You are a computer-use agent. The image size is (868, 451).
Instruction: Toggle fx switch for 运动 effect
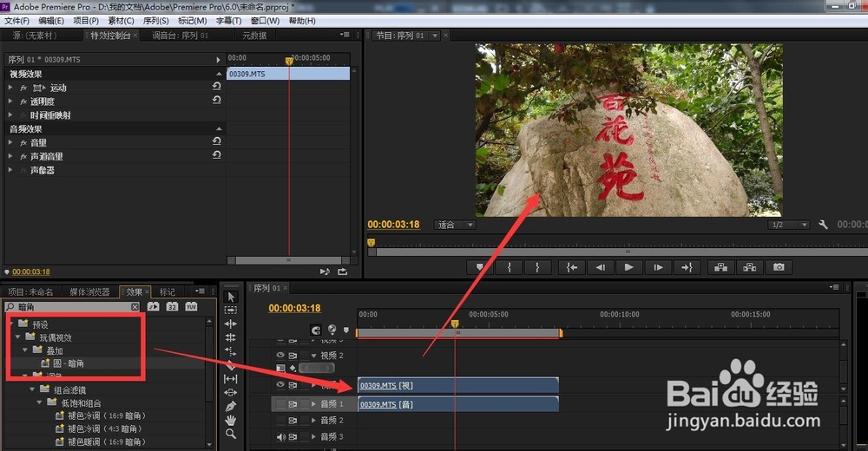coord(23,88)
